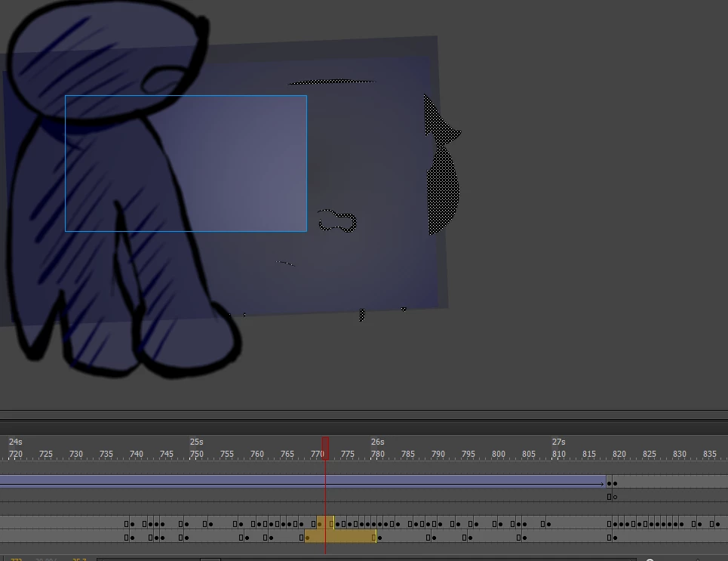Jump to frame 830 on the timeline ruler
728x561 pixels.
coord(679,454)
